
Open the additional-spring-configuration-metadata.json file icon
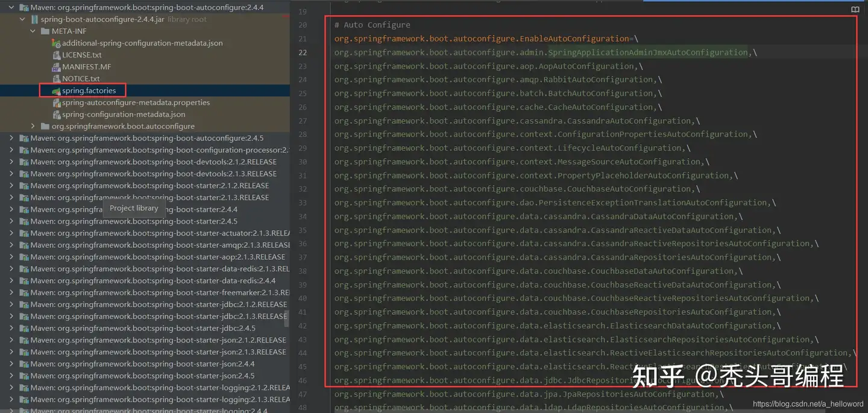pyautogui.click(x=56, y=43)
